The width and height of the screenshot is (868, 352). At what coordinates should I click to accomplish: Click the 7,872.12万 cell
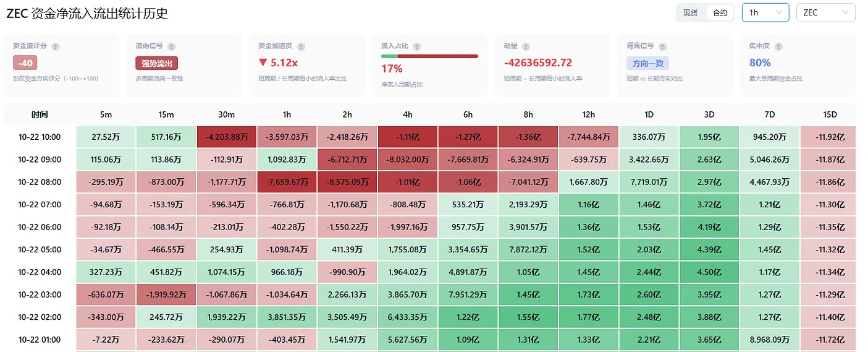click(528, 249)
